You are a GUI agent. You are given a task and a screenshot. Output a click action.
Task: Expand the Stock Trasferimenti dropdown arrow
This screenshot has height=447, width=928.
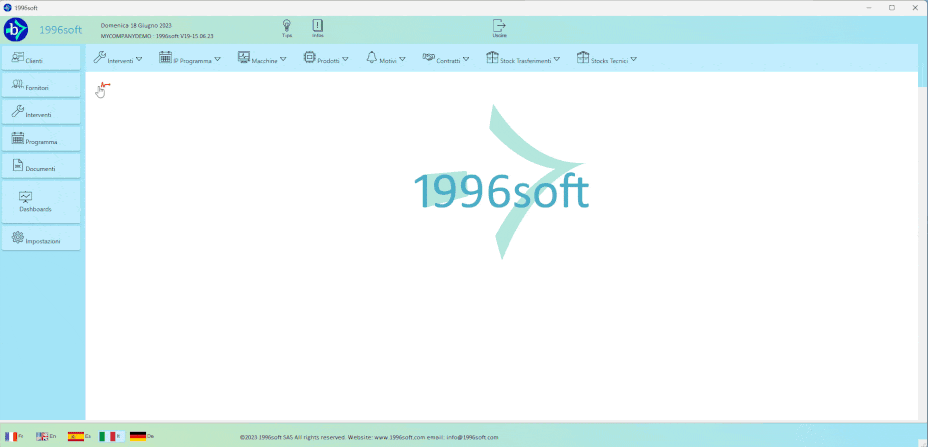point(556,59)
